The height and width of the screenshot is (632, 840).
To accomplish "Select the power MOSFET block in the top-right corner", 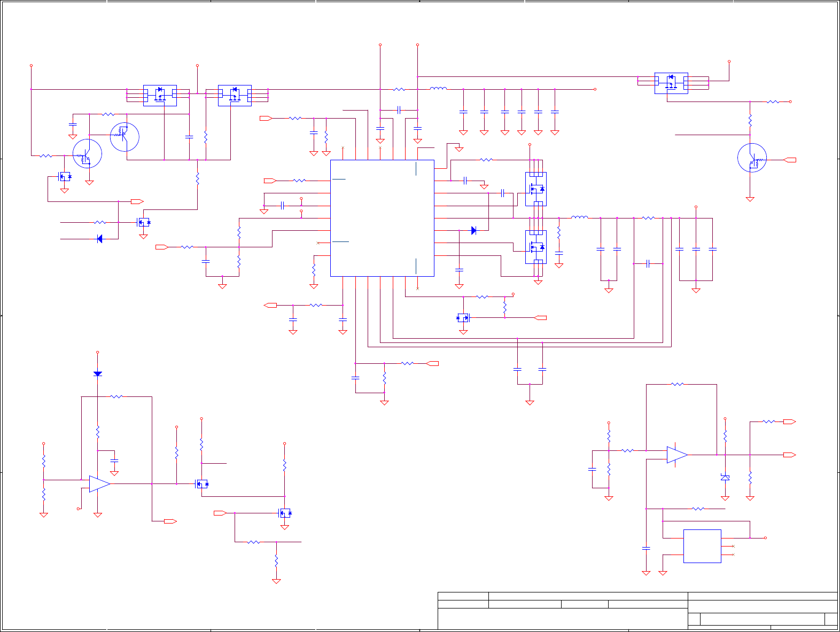I will [x=671, y=83].
